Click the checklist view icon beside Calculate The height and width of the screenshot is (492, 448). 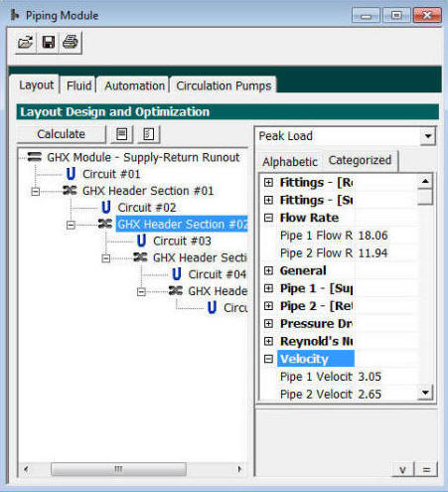point(148,134)
